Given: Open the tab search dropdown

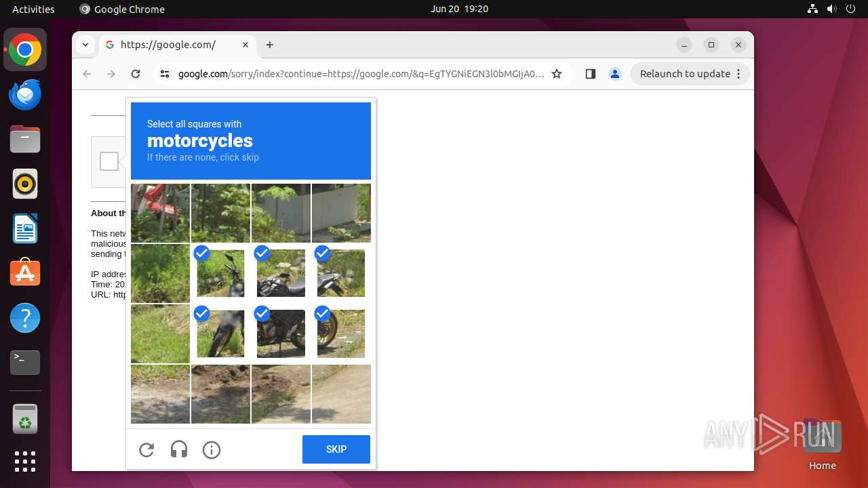Looking at the screenshot, I should [x=85, y=45].
